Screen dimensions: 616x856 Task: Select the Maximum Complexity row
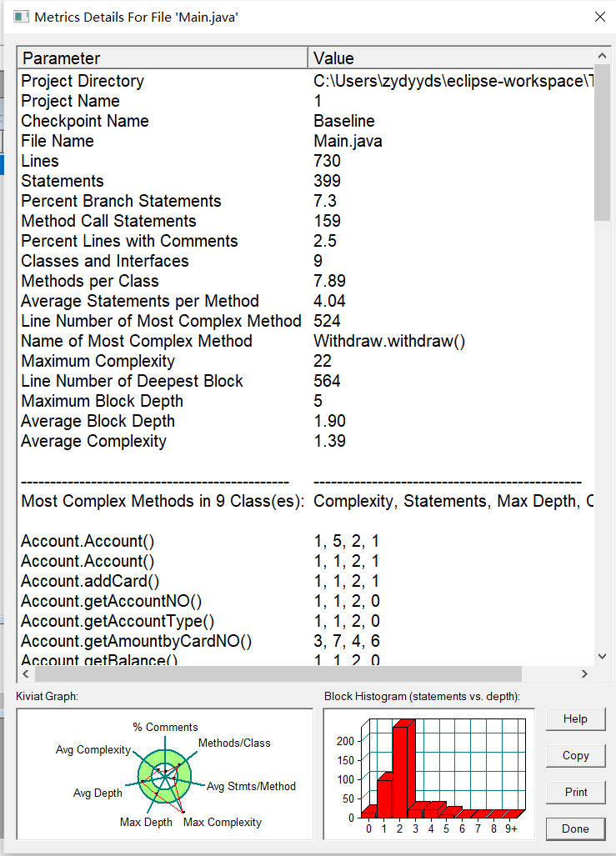306,361
